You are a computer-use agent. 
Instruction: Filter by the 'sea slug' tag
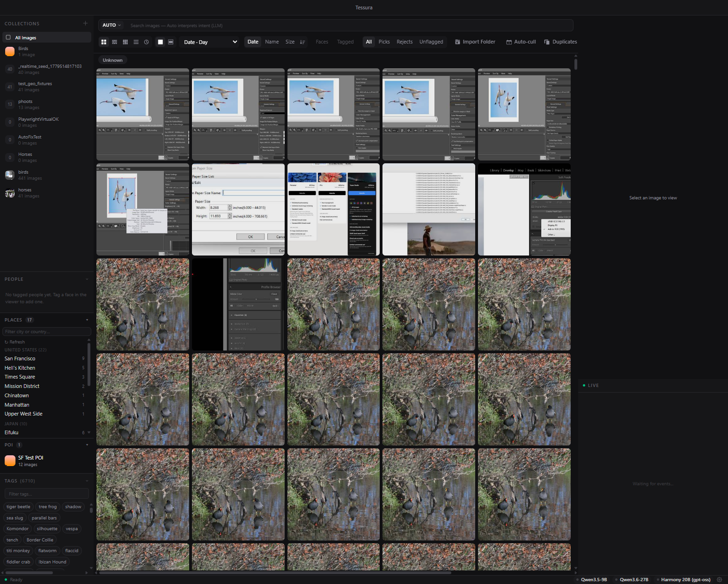[x=15, y=518]
